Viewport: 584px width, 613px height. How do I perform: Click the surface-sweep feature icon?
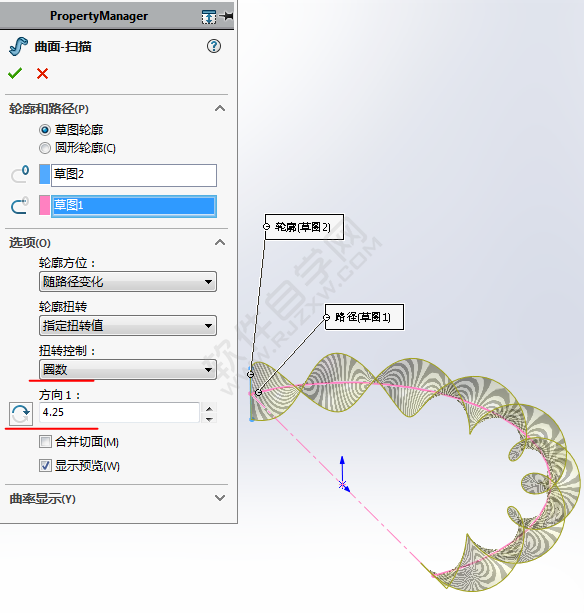tap(18, 47)
